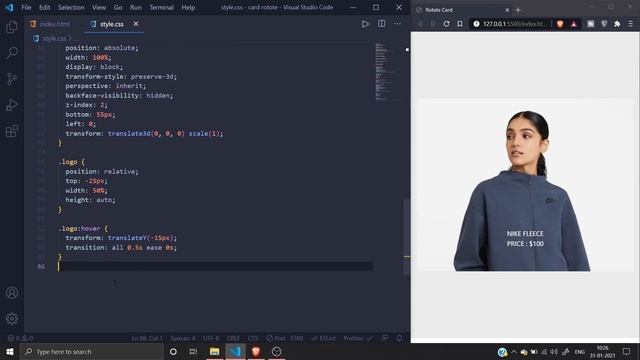The height and width of the screenshot is (360, 640).
Task: Open the Run menu
Action: 136,7
